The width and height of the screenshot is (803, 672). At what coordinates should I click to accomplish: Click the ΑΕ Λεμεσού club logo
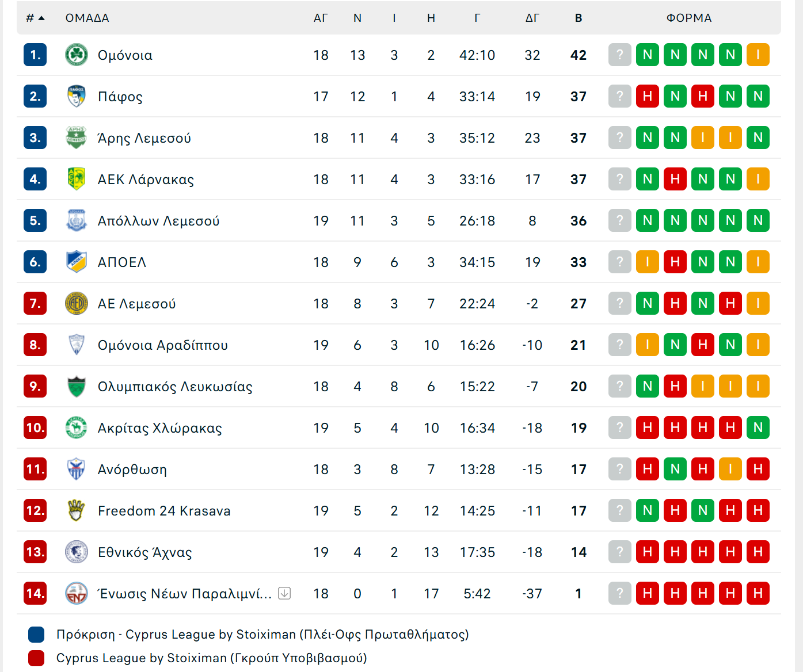[76, 303]
